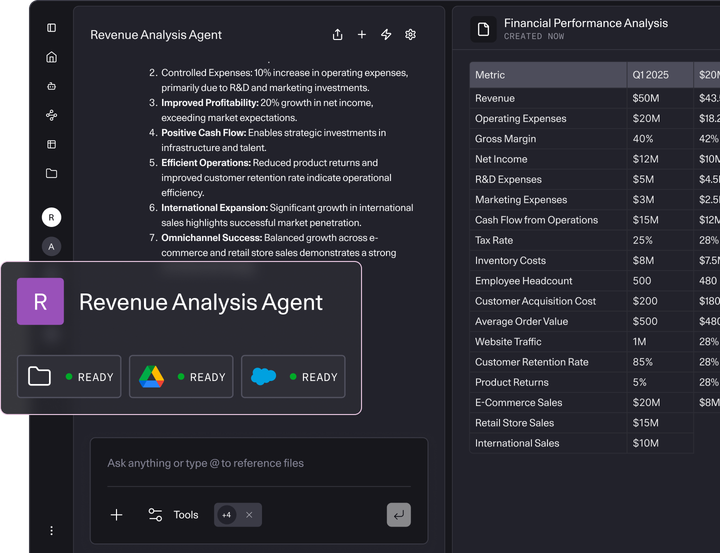
Task: Open the folder icon in sidebar
Action: [x=51, y=173]
